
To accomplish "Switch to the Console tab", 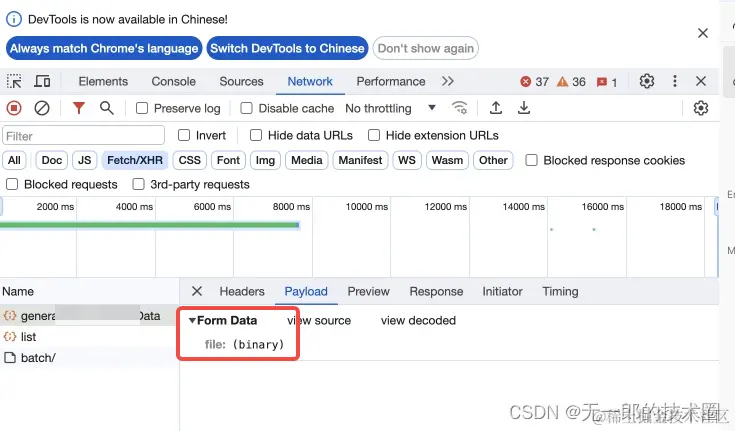I will [x=173, y=82].
